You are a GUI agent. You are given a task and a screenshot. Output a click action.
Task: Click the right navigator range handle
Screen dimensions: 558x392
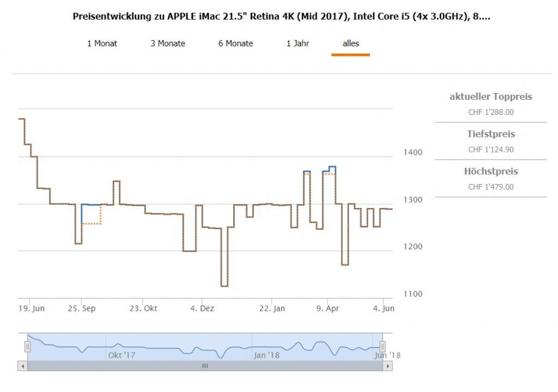pyautogui.click(x=383, y=346)
